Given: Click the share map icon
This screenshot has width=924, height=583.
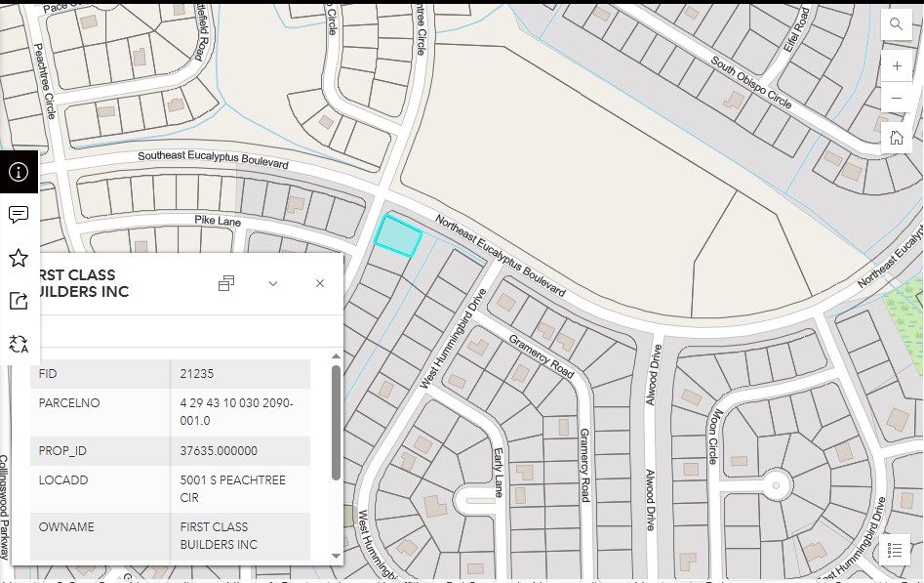Looking at the screenshot, I should [x=19, y=301].
